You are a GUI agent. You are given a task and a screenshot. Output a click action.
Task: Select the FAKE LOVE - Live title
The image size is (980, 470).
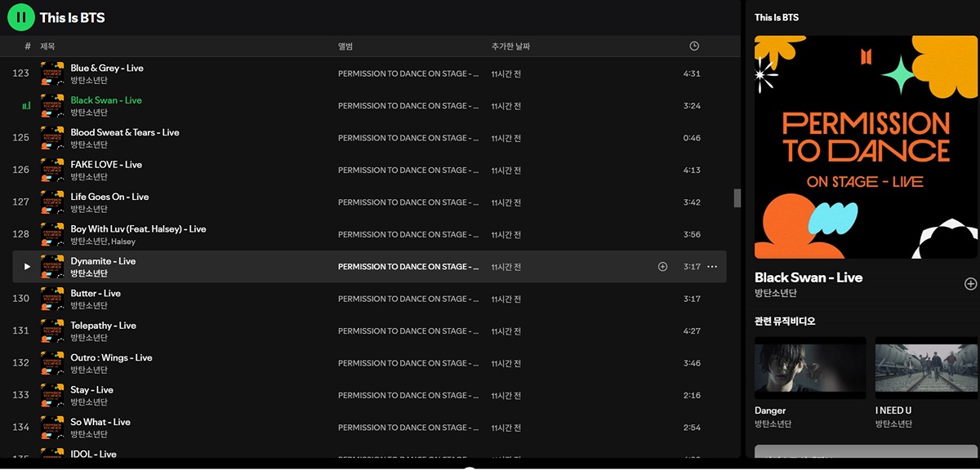[x=106, y=164]
